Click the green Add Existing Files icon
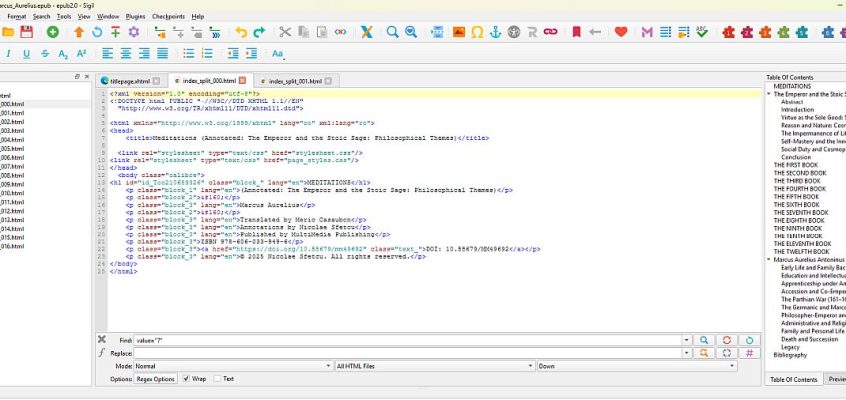 pos(52,32)
